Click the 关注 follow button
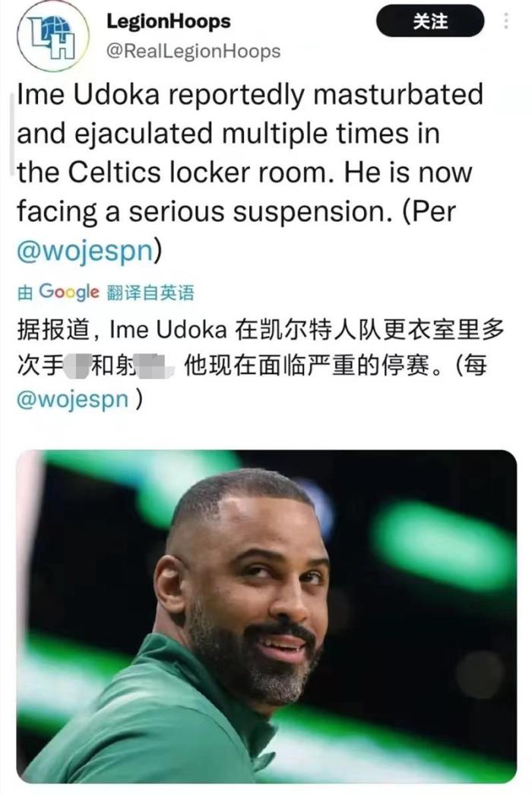The image size is (532, 796). (x=430, y=21)
